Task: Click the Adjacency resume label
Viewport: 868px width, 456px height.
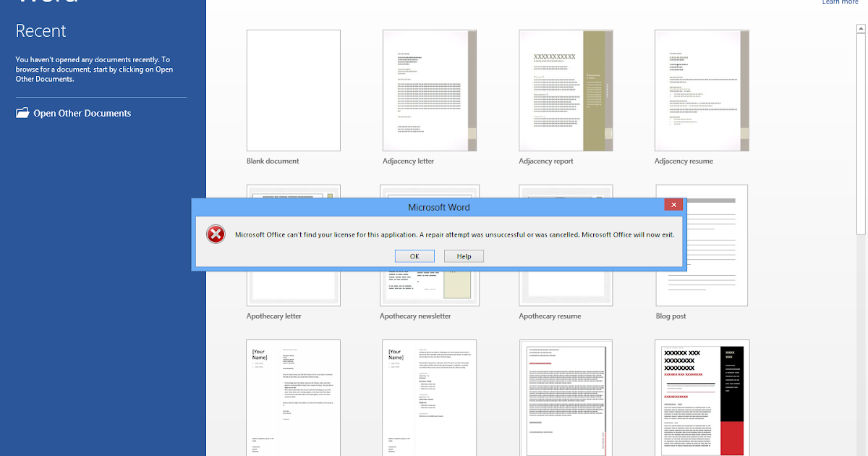Action: (x=684, y=161)
